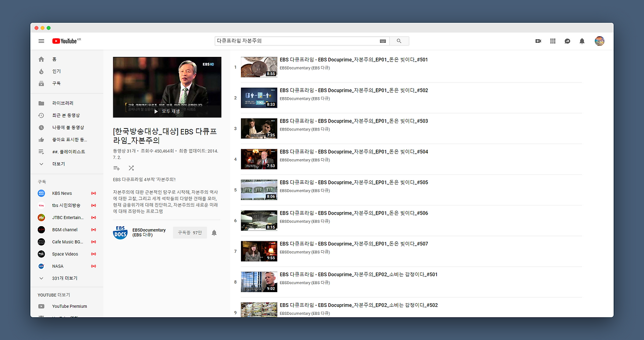Play all with 모두 재생 overlay

(x=167, y=111)
